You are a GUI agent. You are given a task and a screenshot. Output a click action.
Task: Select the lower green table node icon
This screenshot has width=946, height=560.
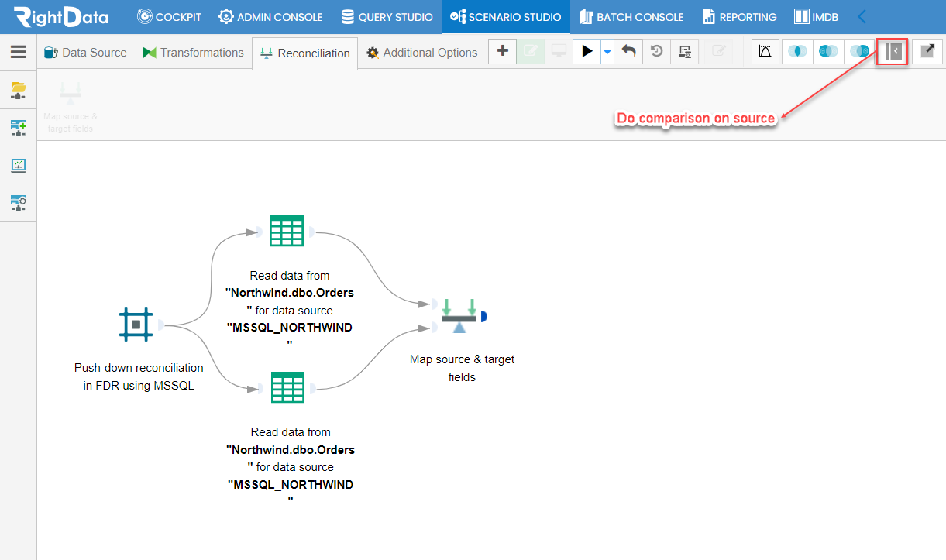[287, 387]
